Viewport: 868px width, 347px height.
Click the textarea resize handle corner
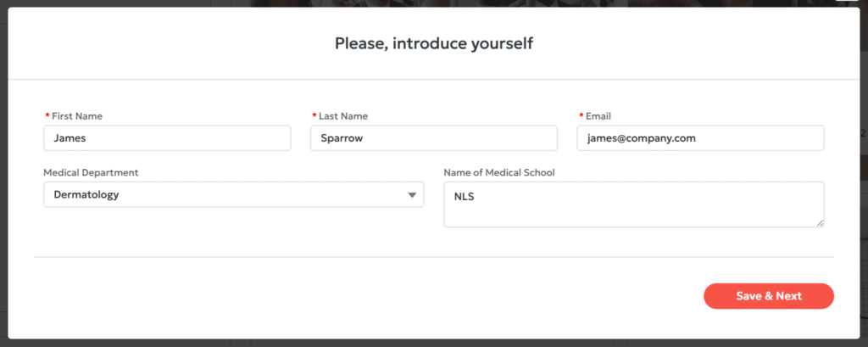click(820, 223)
